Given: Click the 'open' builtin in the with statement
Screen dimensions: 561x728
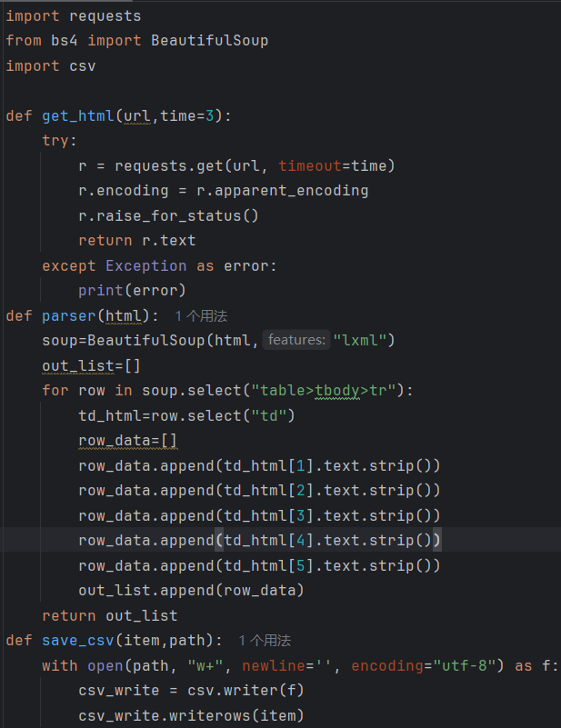Looking at the screenshot, I should click(105, 666).
